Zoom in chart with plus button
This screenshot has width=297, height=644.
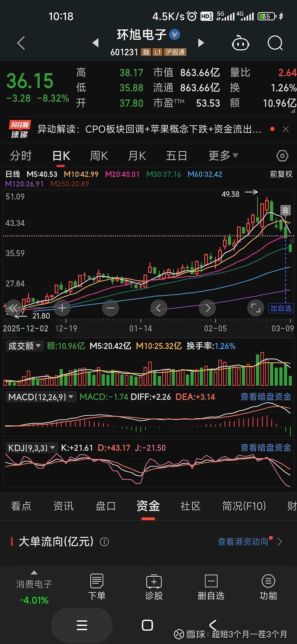coord(62,308)
